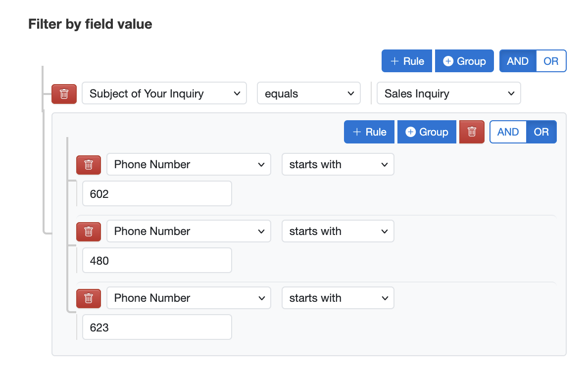Click the plus-circle icon on nested Group button
Screen dimensions: 588x375
pyautogui.click(x=411, y=132)
